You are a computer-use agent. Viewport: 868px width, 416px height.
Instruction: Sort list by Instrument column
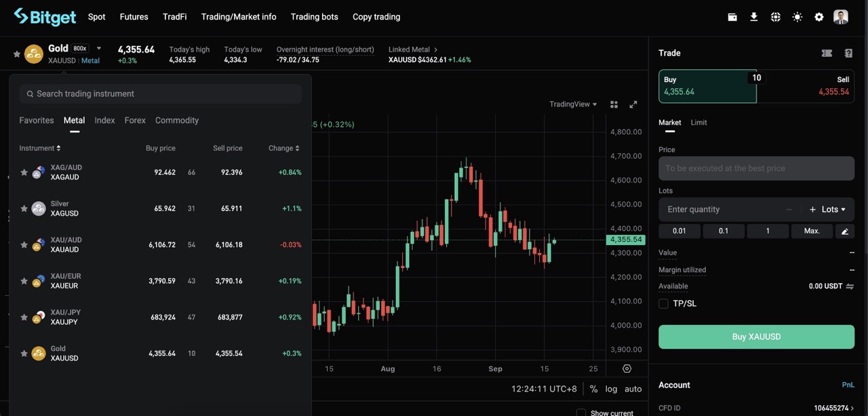coord(40,148)
